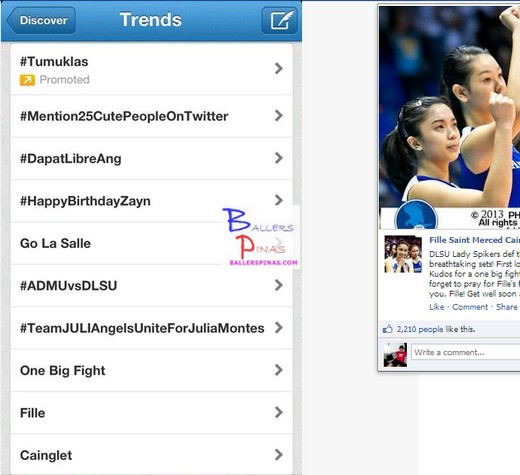The width and height of the screenshot is (520, 475).
Task: Click the Like link under the post
Action: (x=437, y=307)
